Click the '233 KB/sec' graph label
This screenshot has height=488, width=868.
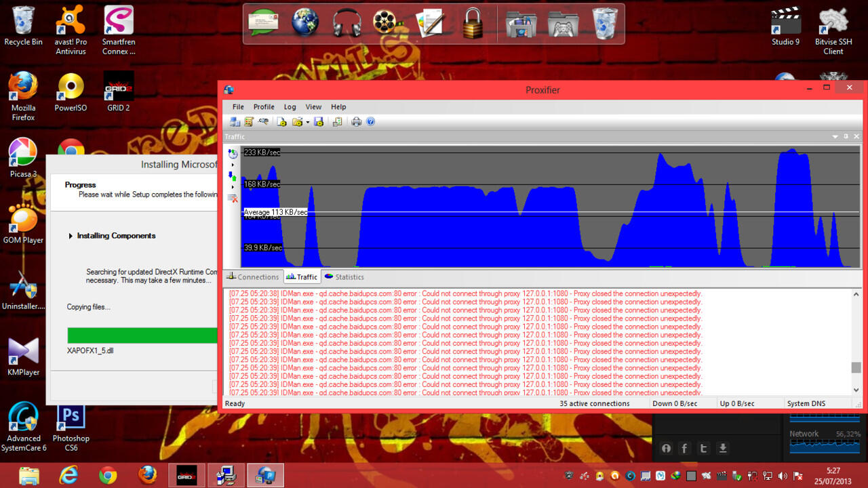(262, 152)
